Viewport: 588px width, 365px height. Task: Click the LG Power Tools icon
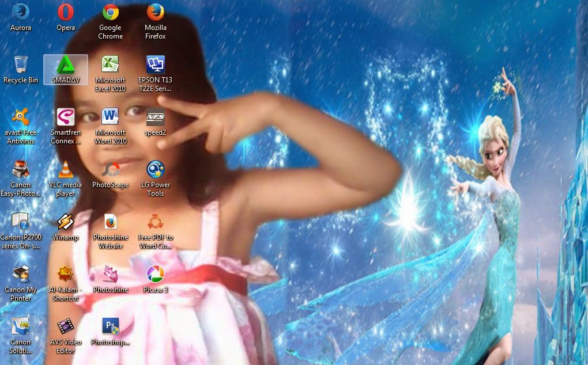point(155,169)
